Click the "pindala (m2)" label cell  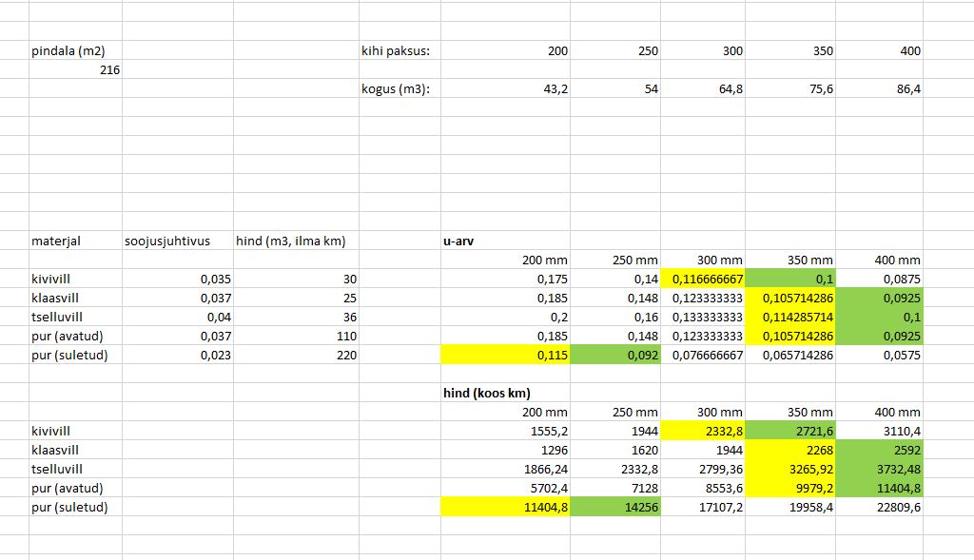68,51
